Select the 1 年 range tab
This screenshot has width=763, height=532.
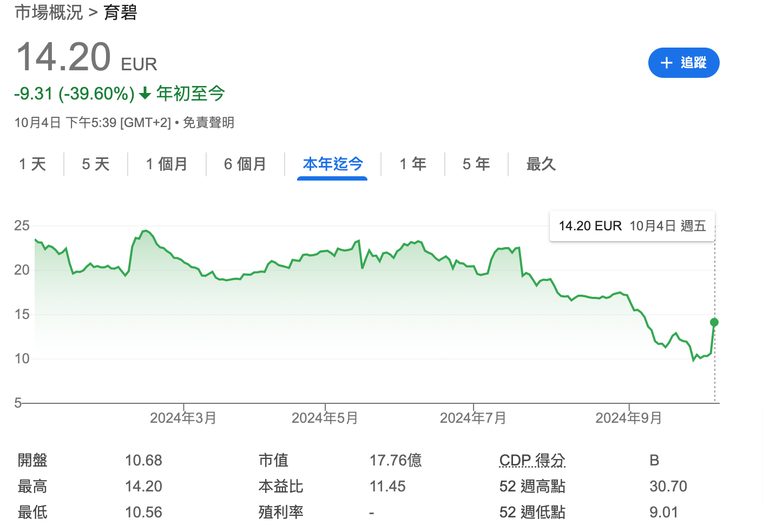[x=413, y=164]
